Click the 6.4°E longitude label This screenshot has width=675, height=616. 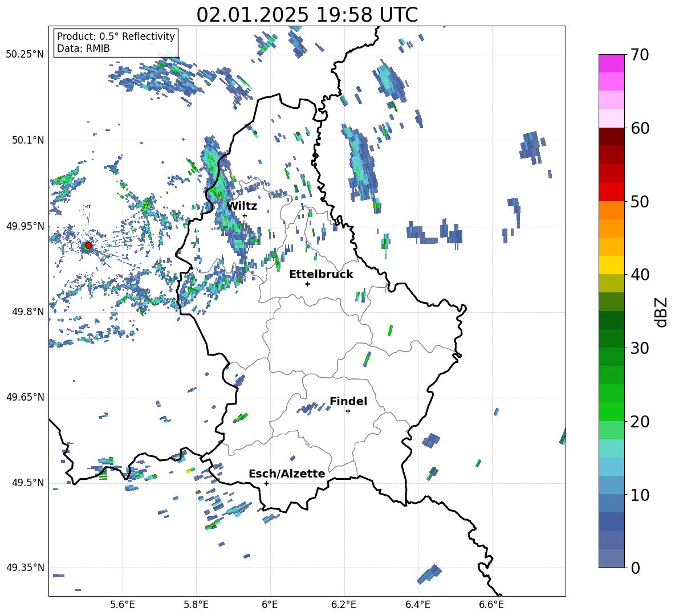tap(417, 605)
